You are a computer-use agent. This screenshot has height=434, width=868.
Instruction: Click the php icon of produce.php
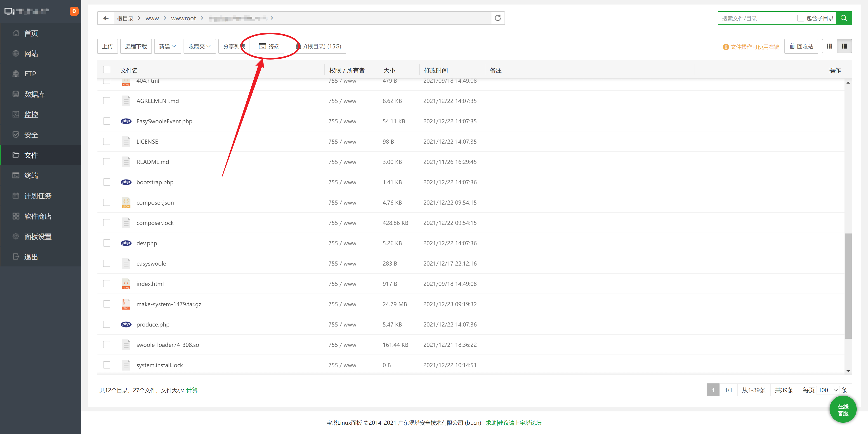[x=126, y=324]
